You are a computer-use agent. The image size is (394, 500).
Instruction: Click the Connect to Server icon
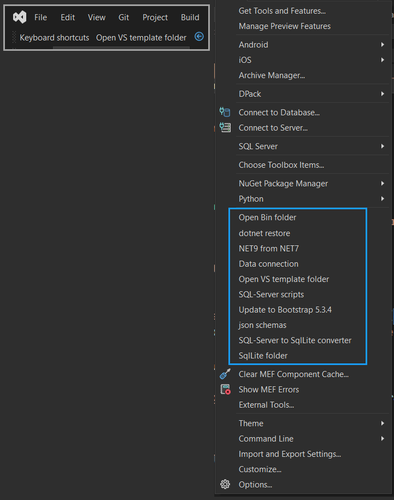click(225, 127)
